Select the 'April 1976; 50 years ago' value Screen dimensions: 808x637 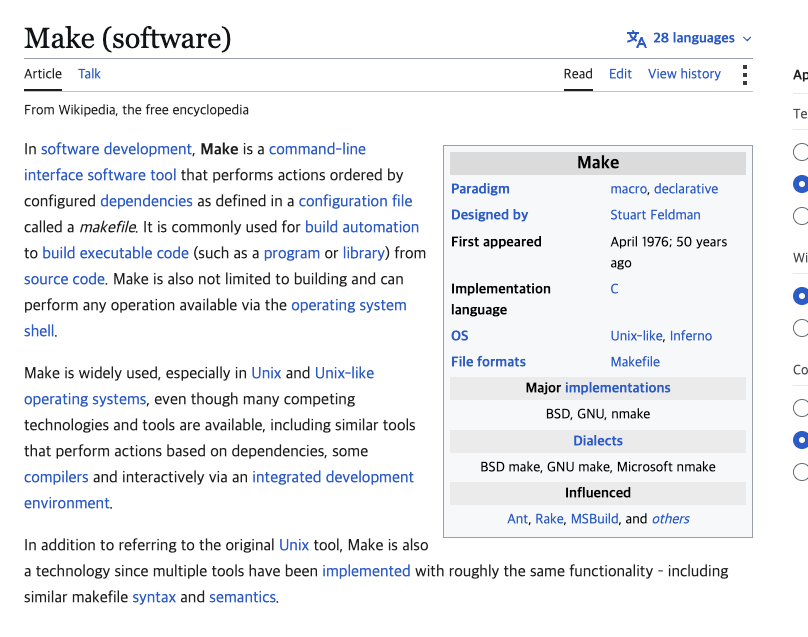668,253
